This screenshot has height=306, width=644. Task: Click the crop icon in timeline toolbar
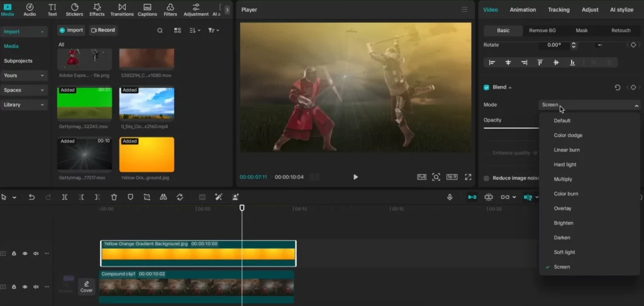[147, 197]
